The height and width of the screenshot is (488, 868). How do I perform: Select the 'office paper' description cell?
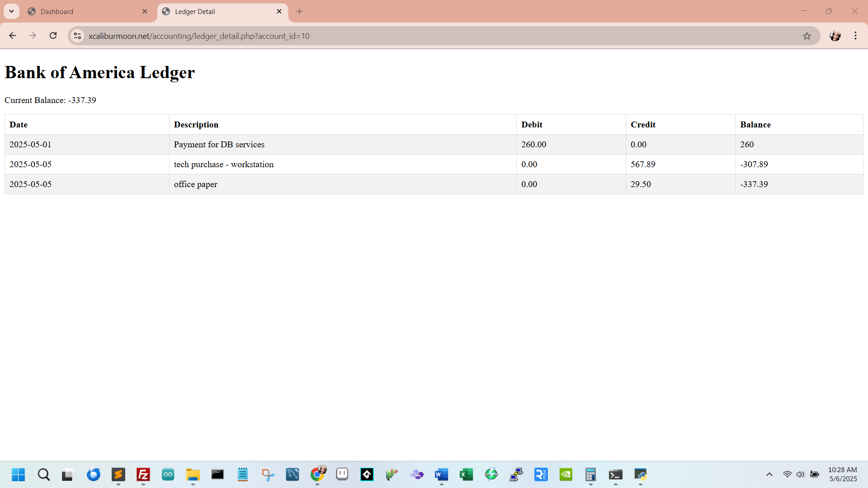pyautogui.click(x=343, y=184)
